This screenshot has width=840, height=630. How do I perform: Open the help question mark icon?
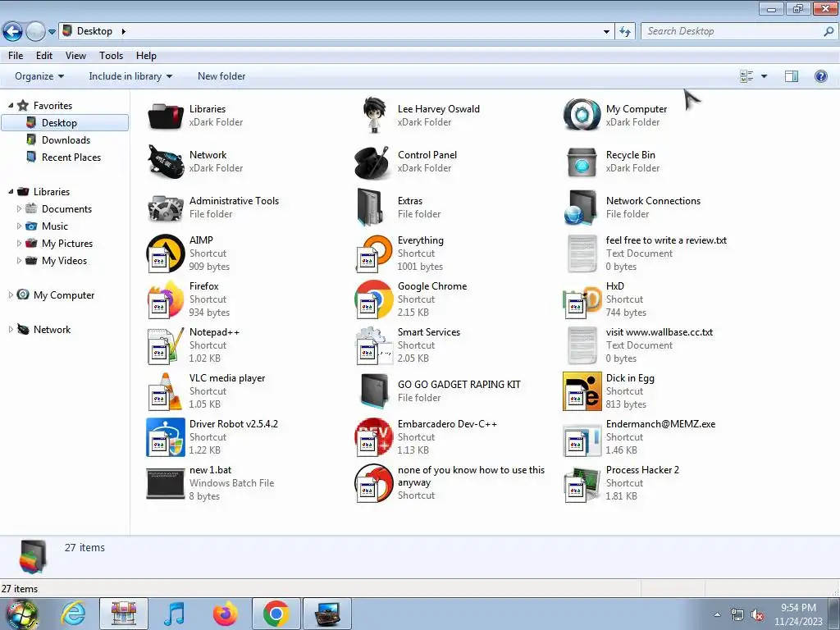[820, 76]
